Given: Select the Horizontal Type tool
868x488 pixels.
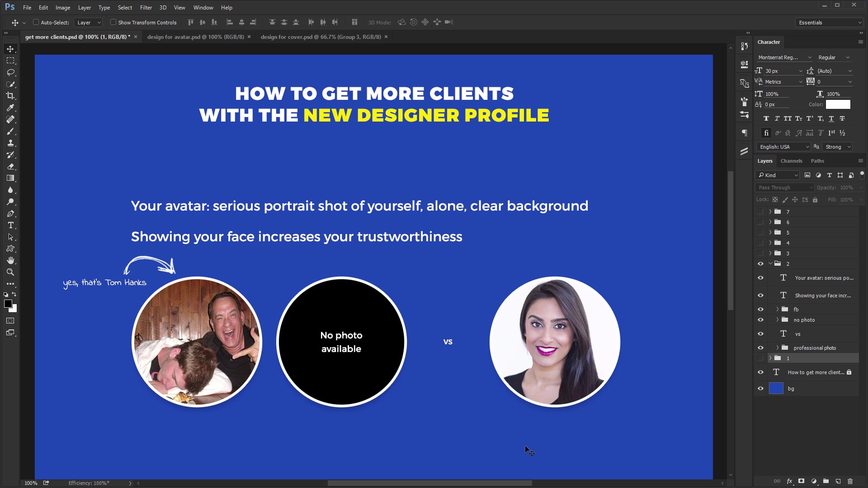Looking at the screenshot, I should (11, 225).
